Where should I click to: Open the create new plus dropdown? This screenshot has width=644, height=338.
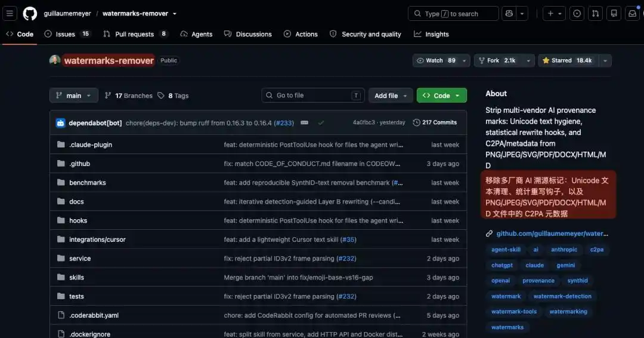point(554,14)
